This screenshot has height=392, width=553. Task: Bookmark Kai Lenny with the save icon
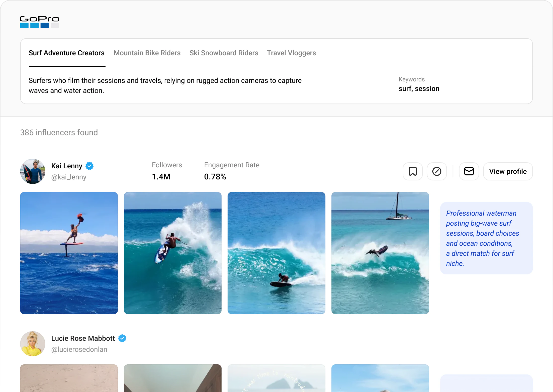pos(412,171)
